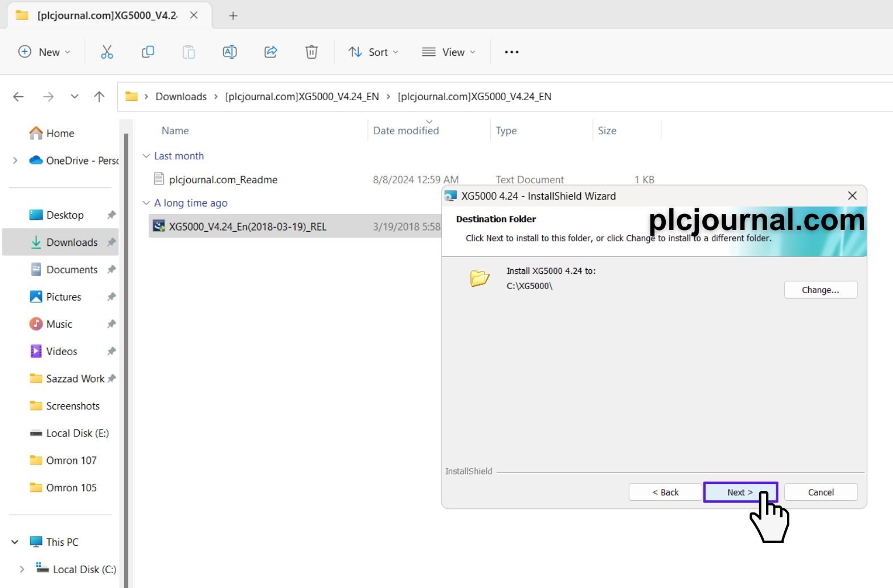Collapse the A long time ago group
The height and width of the screenshot is (588, 893).
[x=146, y=203]
